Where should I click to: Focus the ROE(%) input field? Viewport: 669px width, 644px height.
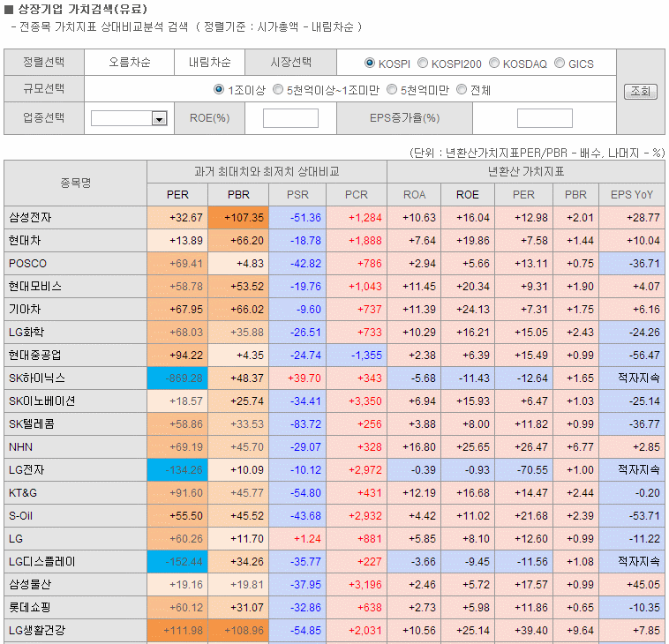click(290, 118)
